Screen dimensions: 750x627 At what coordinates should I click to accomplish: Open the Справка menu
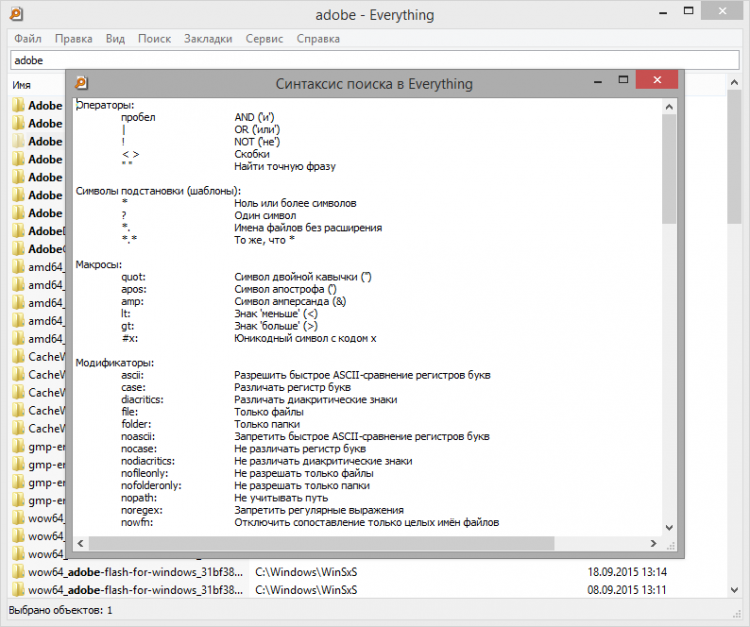pos(318,39)
